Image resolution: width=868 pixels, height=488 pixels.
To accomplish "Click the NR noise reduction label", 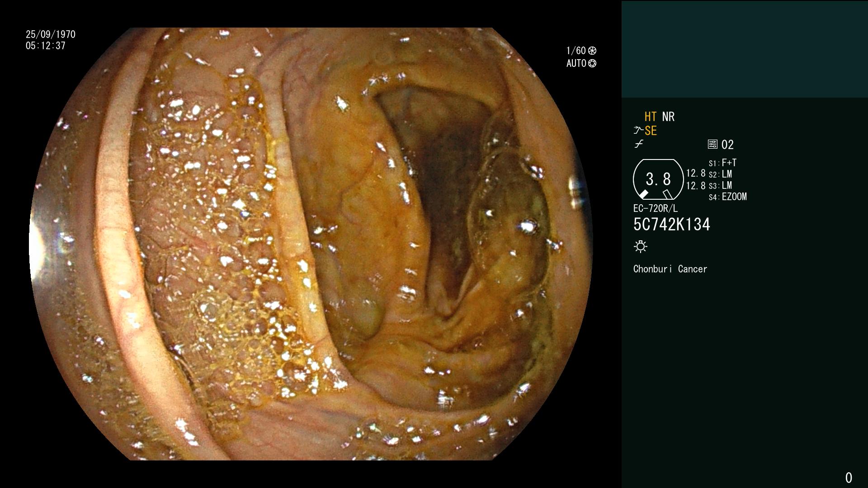I will [668, 117].
